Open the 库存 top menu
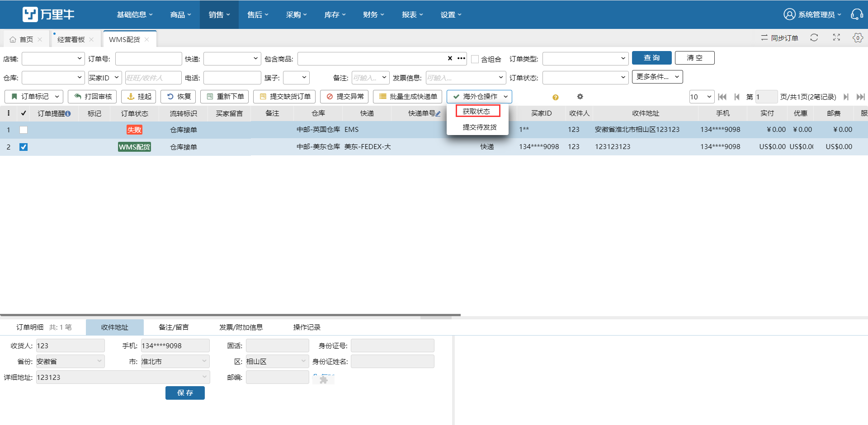Viewport: 868px width, 425px height. (335, 14)
